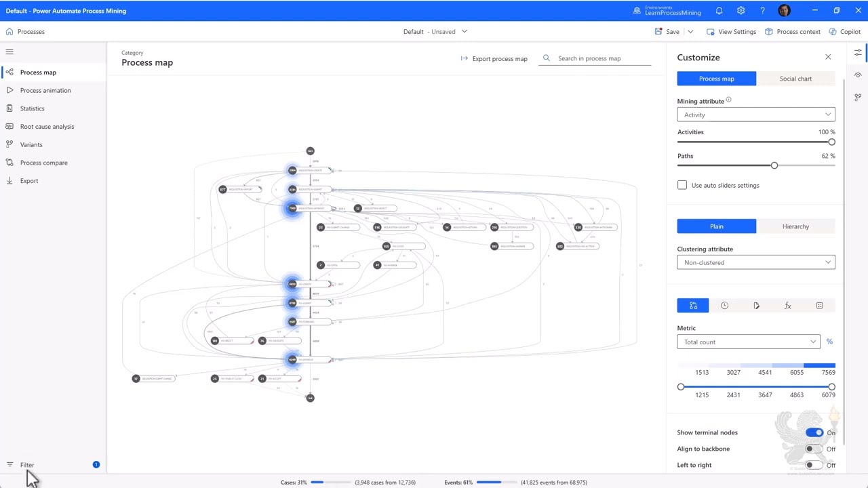Click the filter count badge

pyautogui.click(x=96, y=464)
